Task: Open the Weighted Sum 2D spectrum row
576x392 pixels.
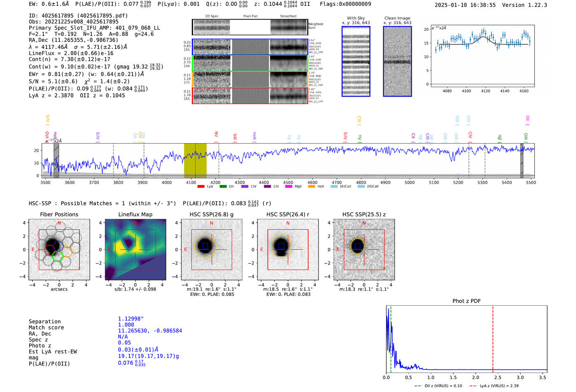Action: 250,27
